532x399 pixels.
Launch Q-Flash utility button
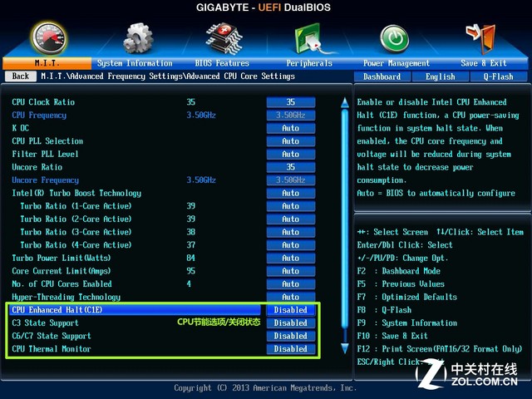tap(499, 76)
